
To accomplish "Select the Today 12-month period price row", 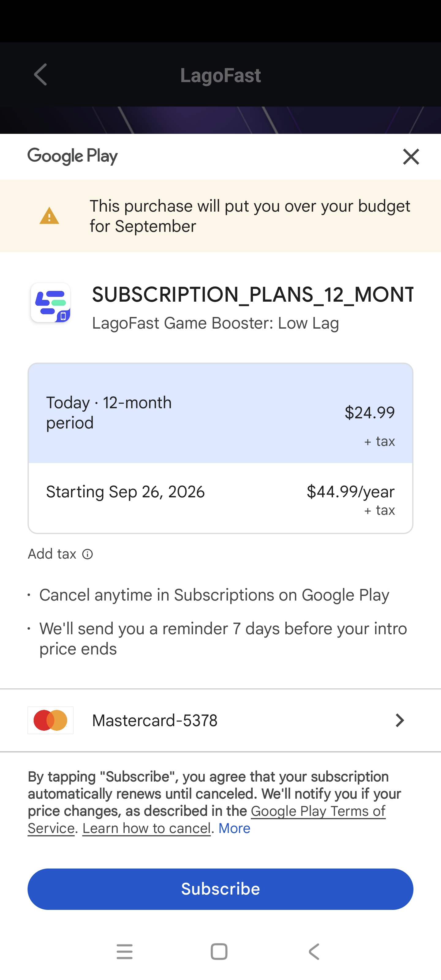I will [x=220, y=413].
